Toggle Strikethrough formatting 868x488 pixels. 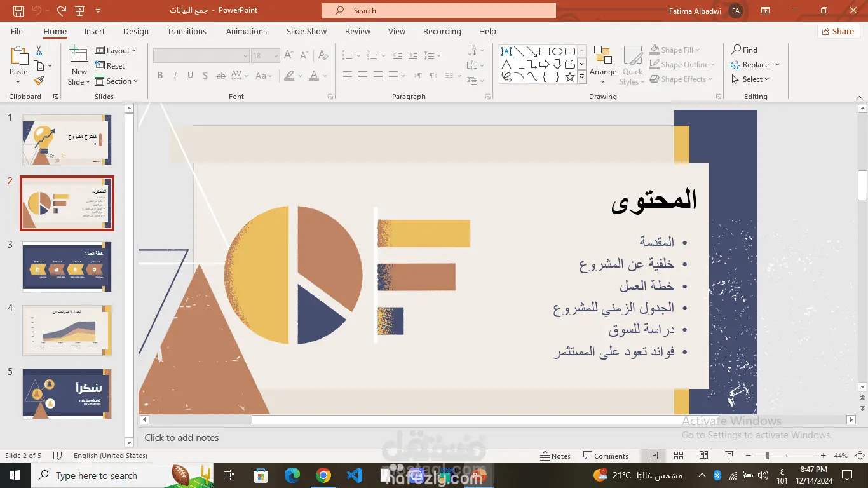[221, 76]
